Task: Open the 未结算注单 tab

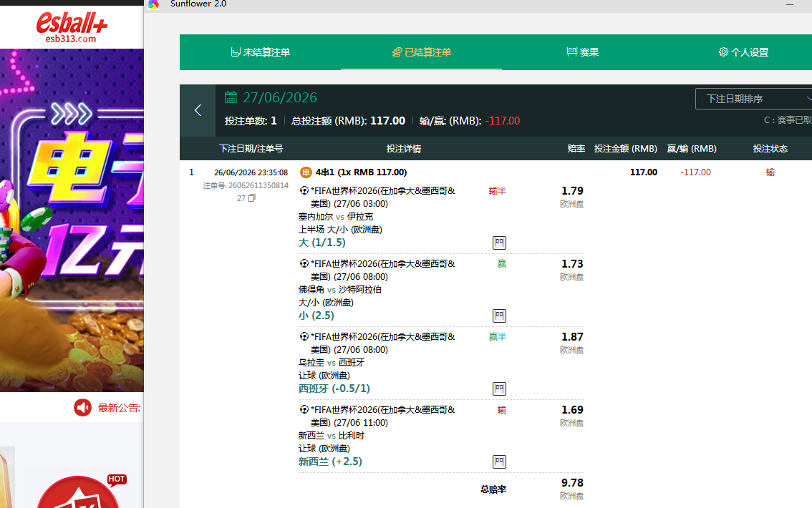Action: tap(260, 52)
